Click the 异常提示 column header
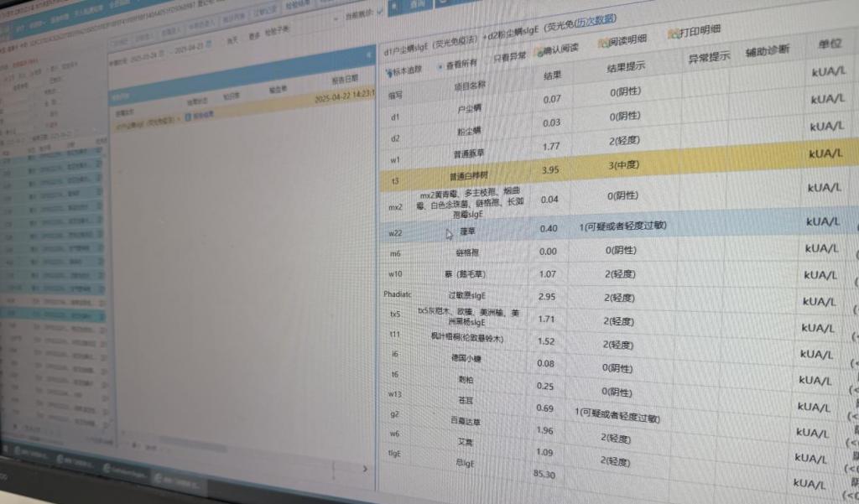 tap(709, 57)
